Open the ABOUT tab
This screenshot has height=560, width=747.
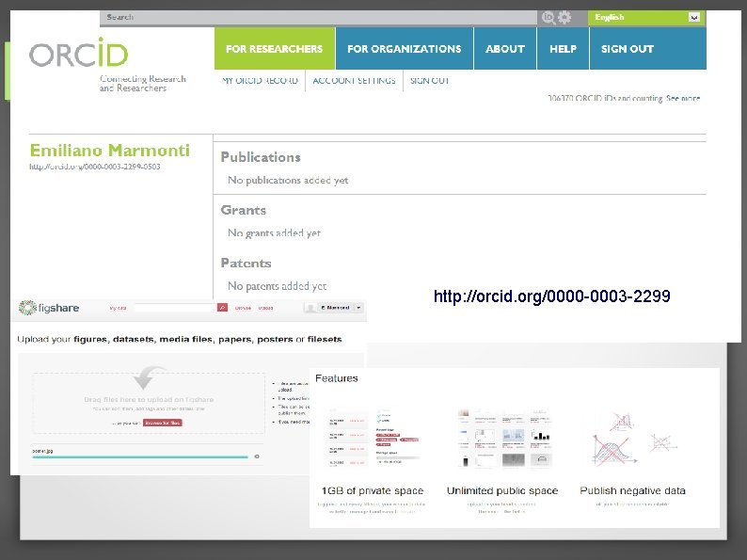coord(505,49)
